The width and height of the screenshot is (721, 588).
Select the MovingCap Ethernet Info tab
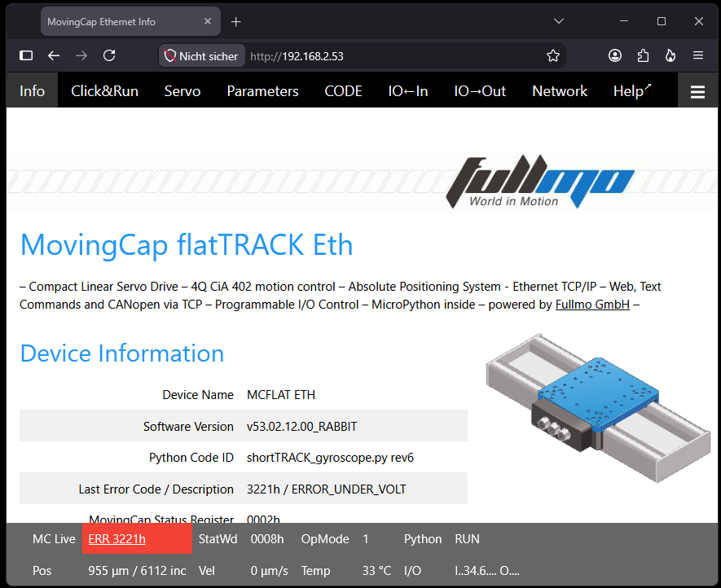pos(130,22)
